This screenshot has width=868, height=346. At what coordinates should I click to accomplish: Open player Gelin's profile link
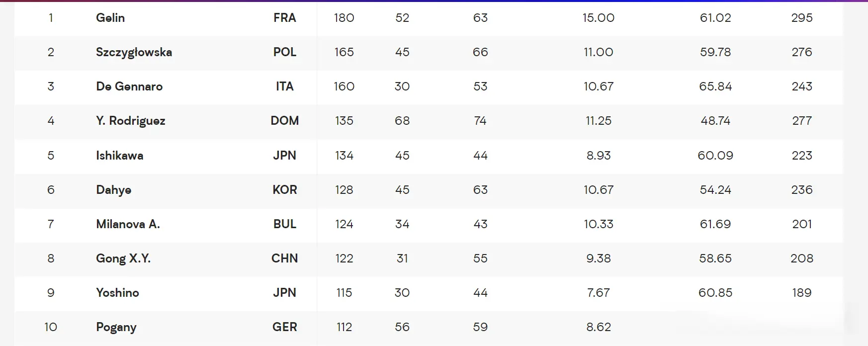tap(110, 18)
